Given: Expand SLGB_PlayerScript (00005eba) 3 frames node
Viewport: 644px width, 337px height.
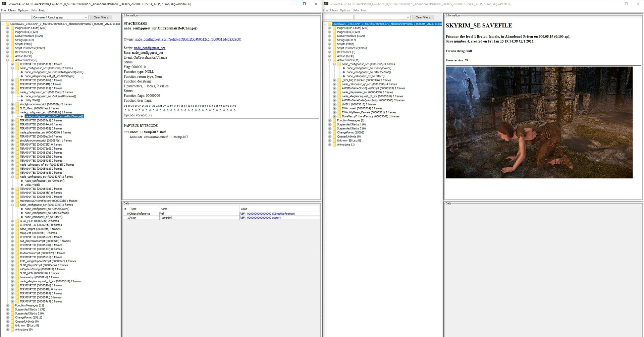Looking at the screenshot, I should click(x=12, y=265).
